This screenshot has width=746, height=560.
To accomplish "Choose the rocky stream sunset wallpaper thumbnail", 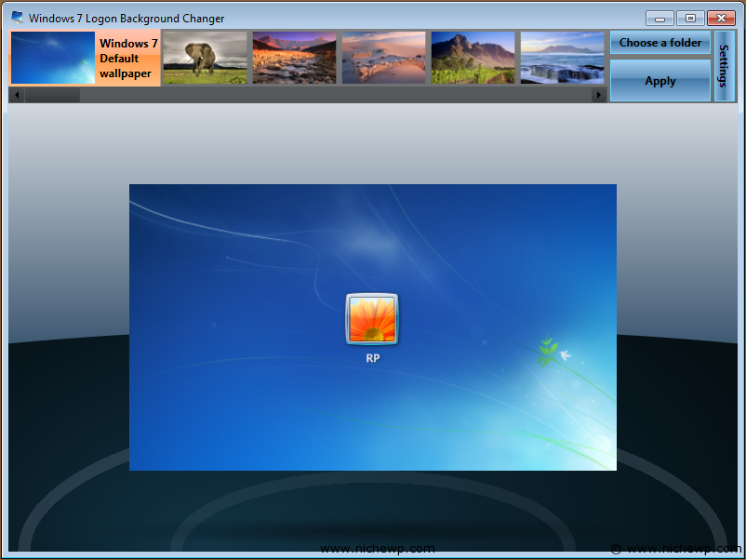I will (x=295, y=58).
